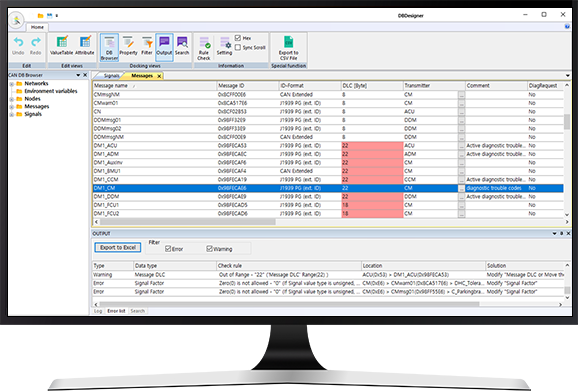Click Export to CSV File
Viewport: 578px width, 391px height.
point(289,48)
